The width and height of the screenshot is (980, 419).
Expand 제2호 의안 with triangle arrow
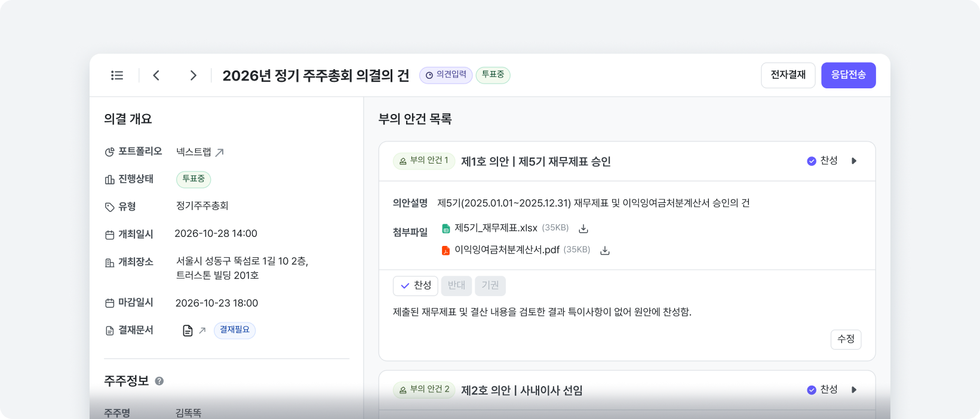coord(854,390)
